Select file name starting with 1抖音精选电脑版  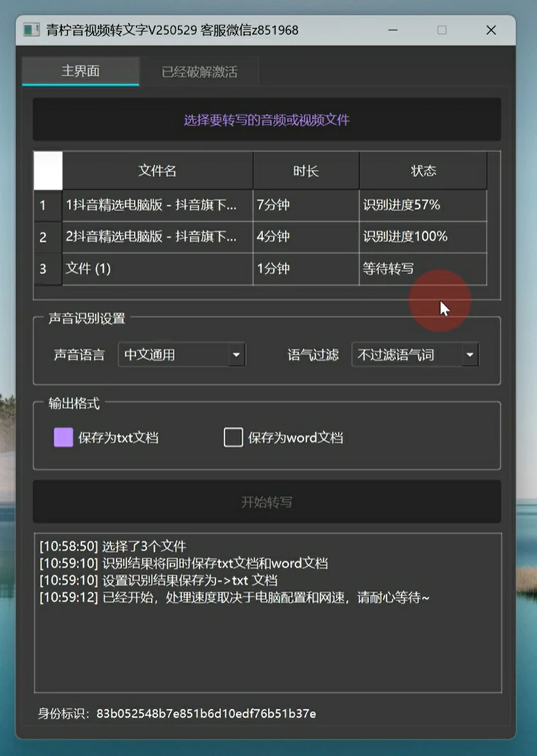click(x=158, y=206)
